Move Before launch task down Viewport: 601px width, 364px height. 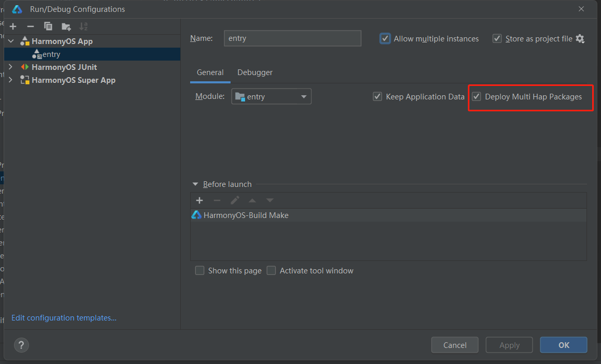tap(270, 200)
